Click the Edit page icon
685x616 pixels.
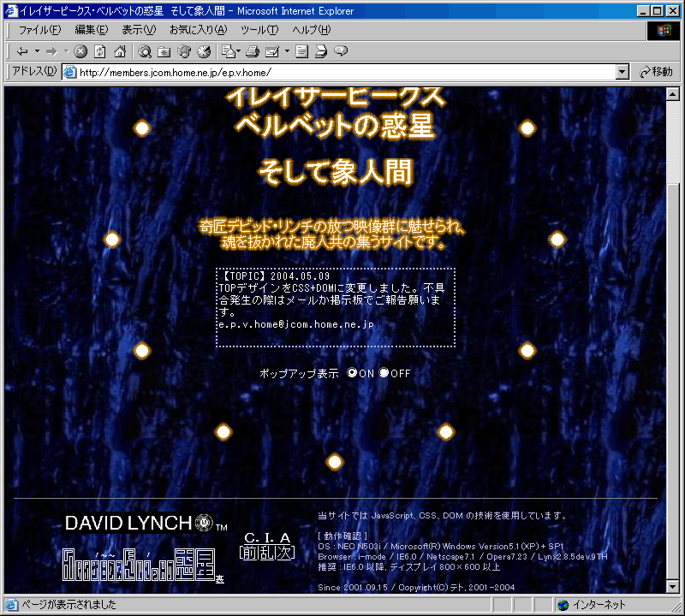point(272,51)
